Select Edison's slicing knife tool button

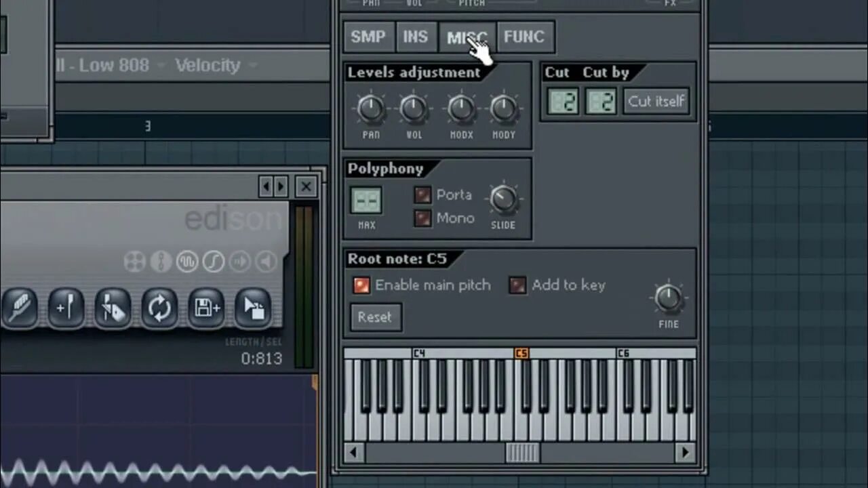pyautogui.click(x=113, y=309)
